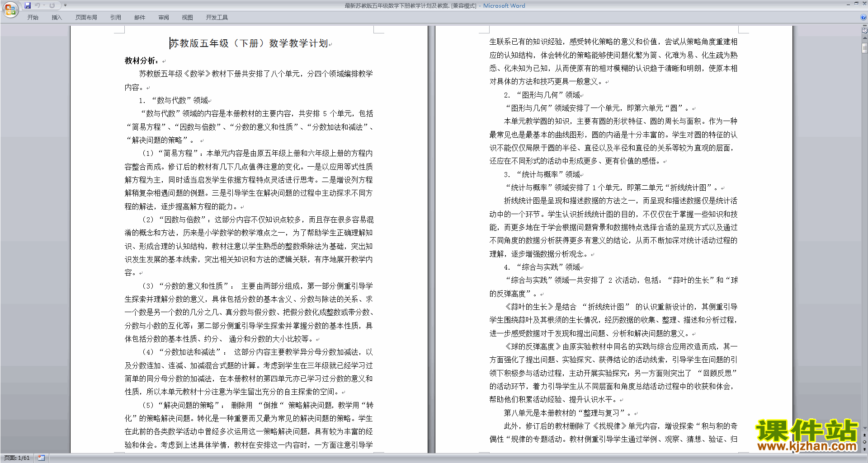Screen dimensions: 868x463
Task: Click the paragraph starting 《球的反弹高度》
Action: click(x=613, y=373)
